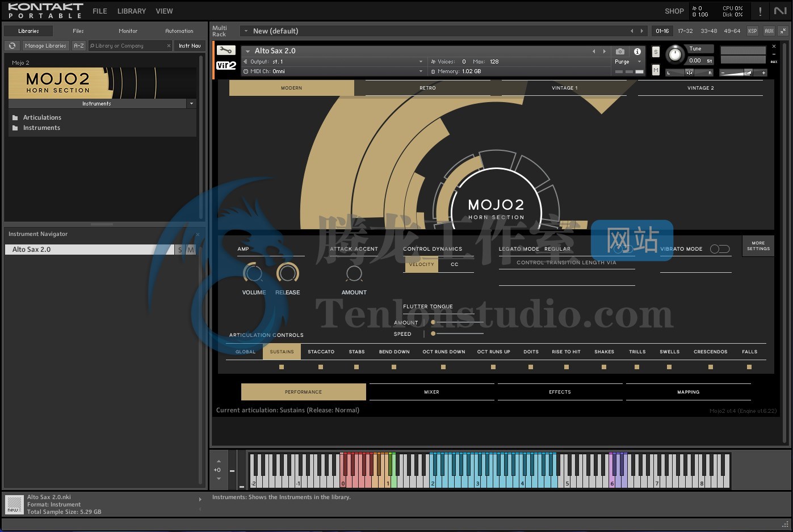This screenshot has height=532, width=793.
Task: Remove Alto Sax instrument from rack
Action: (x=774, y=47)
